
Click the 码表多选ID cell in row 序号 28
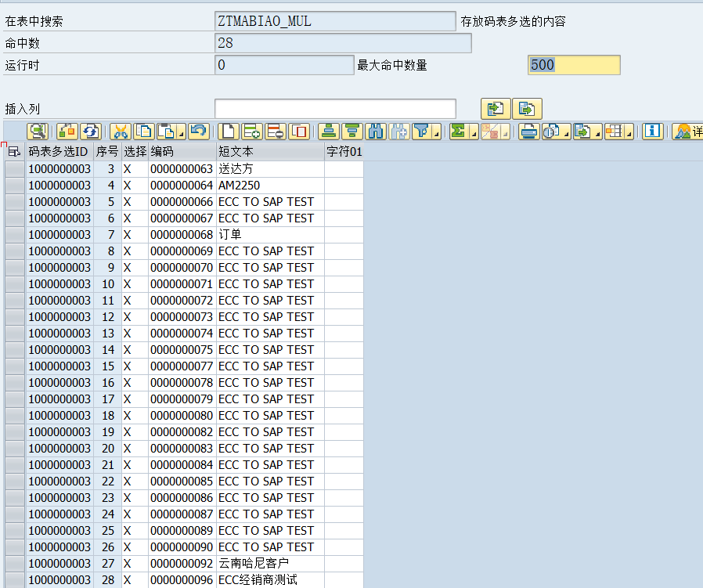click(x=60, y=580)
